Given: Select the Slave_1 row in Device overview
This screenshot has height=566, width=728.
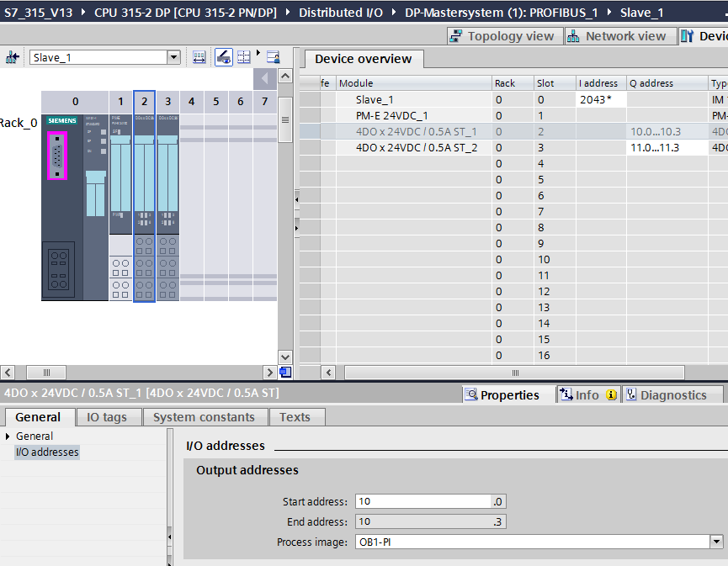Looking at the screenshot, I should [513, 100].
